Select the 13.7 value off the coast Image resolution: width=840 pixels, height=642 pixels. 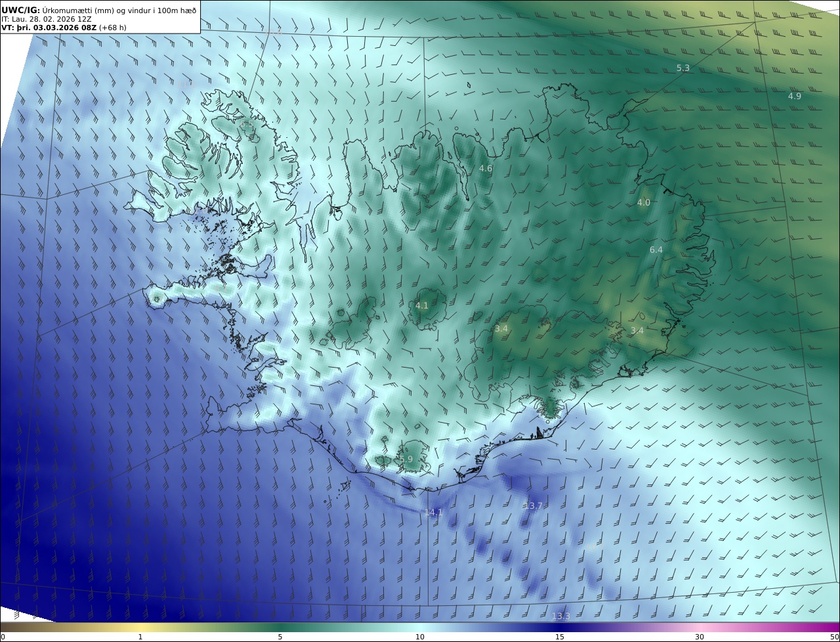click(534, 506)
